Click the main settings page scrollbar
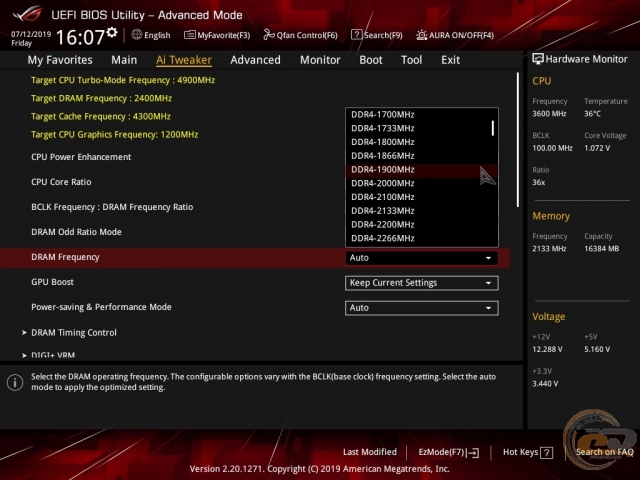Screen dimensions: 640x480 tap(518, 140)
